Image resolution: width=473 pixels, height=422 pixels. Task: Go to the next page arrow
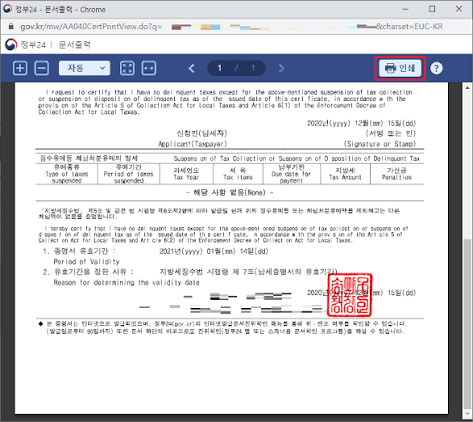coord(281,68)
